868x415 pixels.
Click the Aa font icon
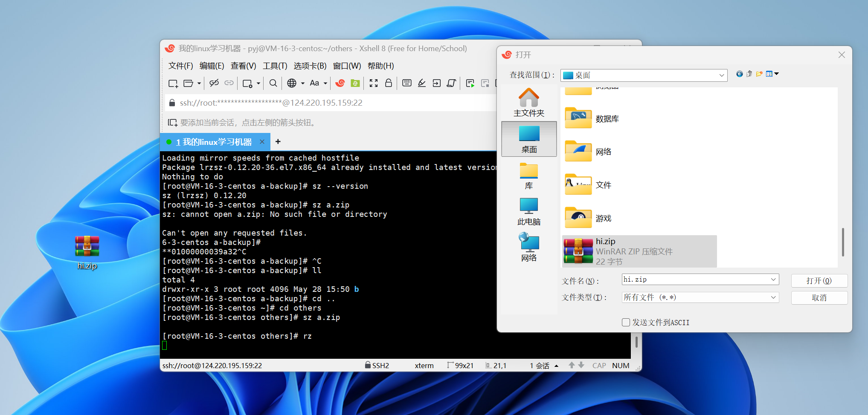(x=314, y=83)
